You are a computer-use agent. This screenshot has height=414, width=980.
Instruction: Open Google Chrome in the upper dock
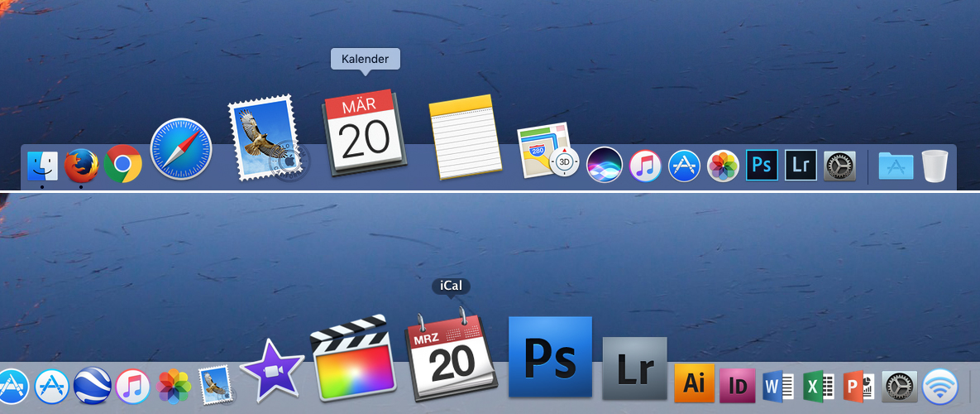(122, 164)
